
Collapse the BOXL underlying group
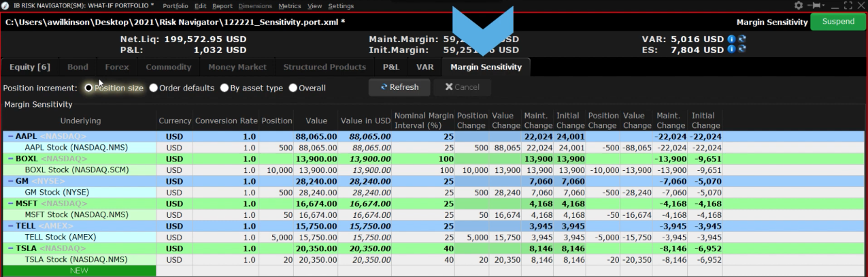(10, 158)
